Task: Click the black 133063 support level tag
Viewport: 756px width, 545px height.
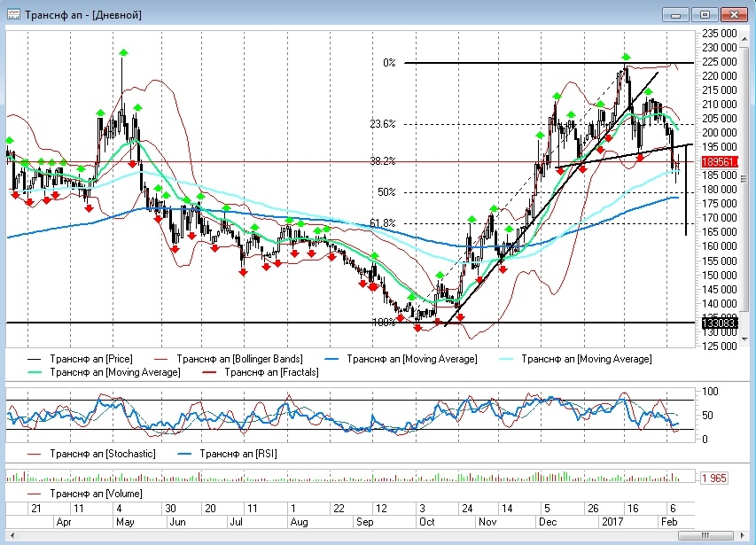Action: pos(718,323)
